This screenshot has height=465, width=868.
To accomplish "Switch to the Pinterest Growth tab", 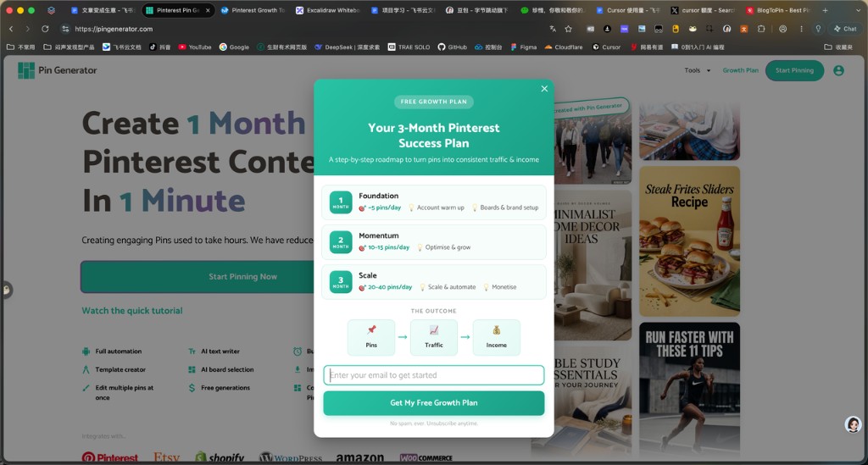I will point(253,10).
